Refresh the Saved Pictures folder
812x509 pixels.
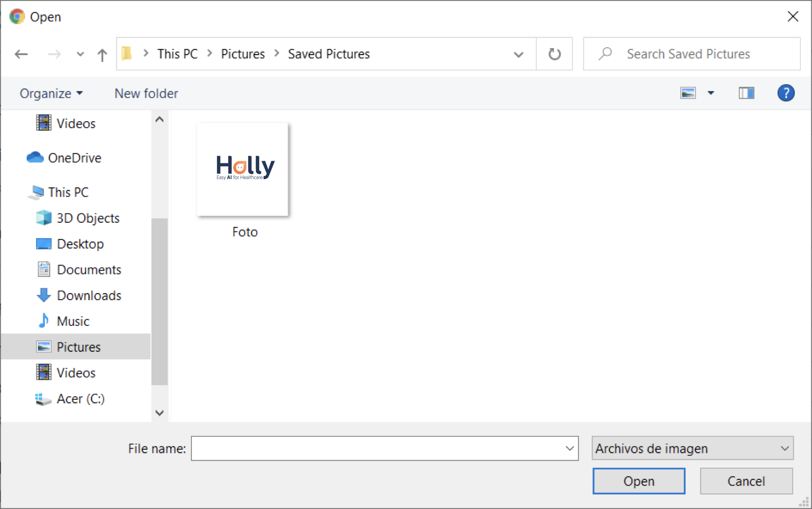pos(555,54)
